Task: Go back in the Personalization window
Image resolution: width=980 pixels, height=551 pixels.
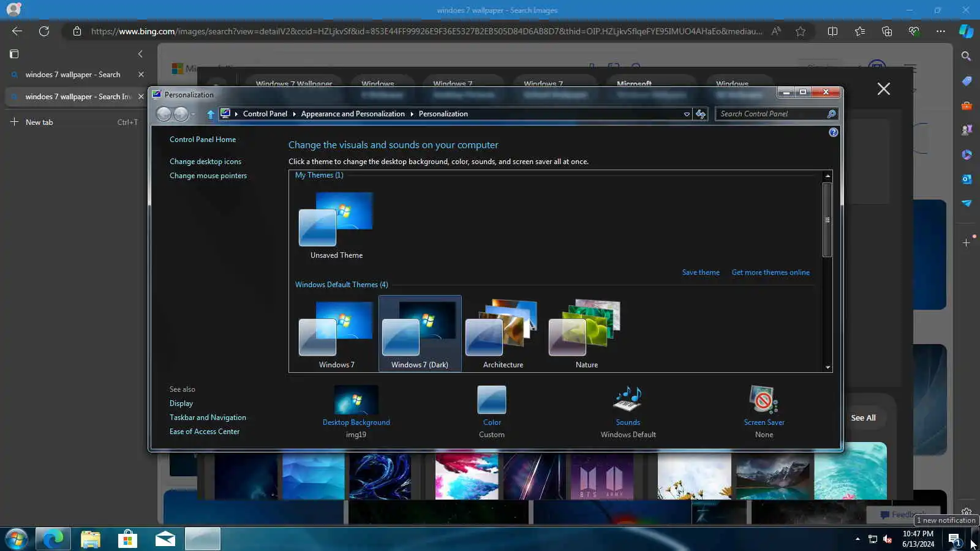Action: pos(164,114)
